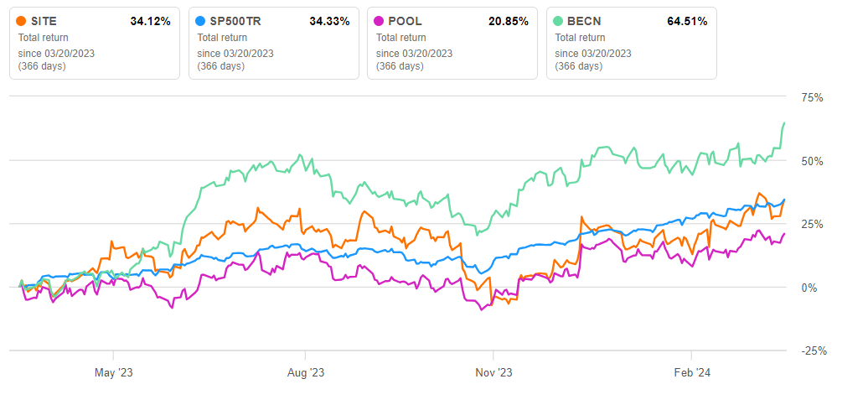
Task: Click the Nov '23 x-axis label
Action: click(493, 372)
